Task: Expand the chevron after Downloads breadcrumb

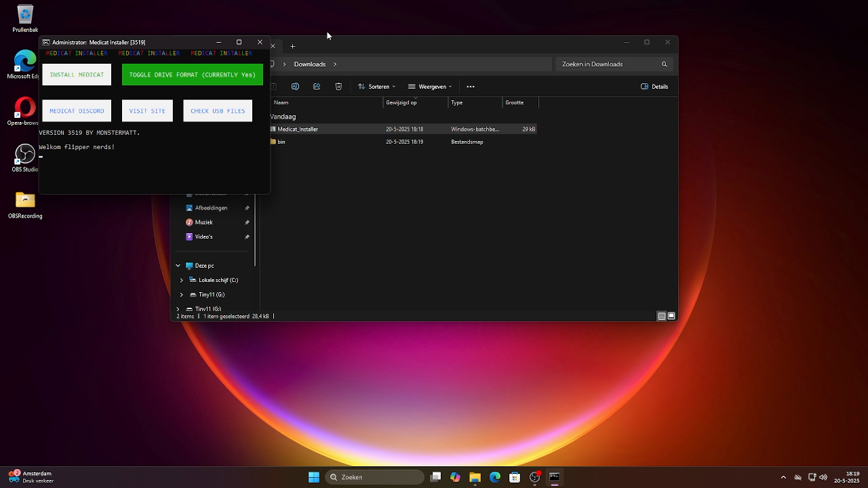Action: [335, 64]
